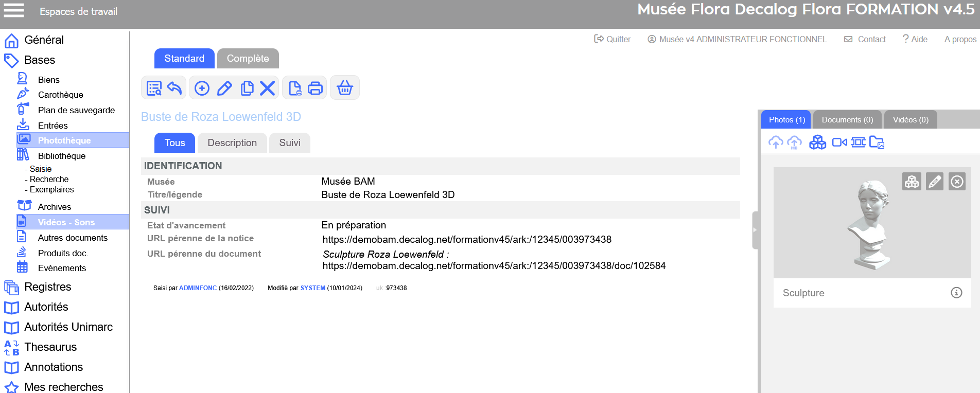Show info for the Sculpture image
Viewport: 980px width, 393px height.
[956, 293]
